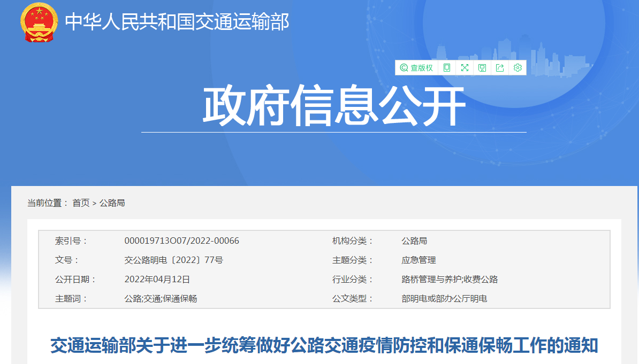Click document number 交公路明电〔2022〕77号

tap(173, 260)
